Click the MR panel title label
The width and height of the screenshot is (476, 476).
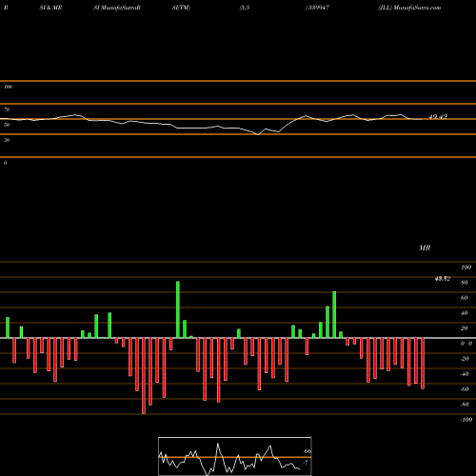coord(425,248)
